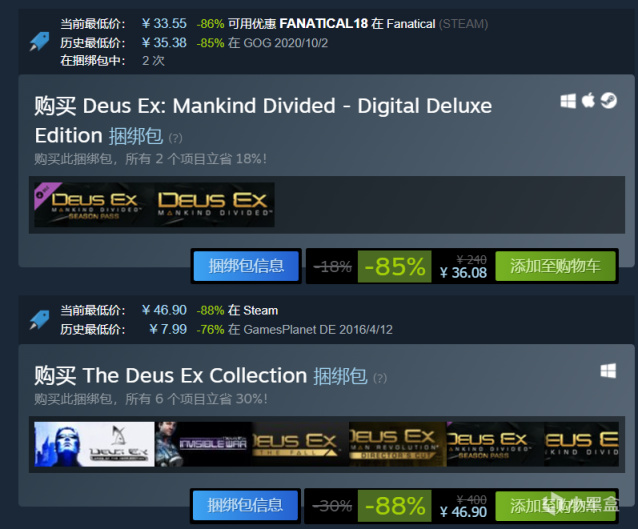Select the Invisible War thumbnail in Collection
This screenshot has height=529, width=638.
[203, 444]
